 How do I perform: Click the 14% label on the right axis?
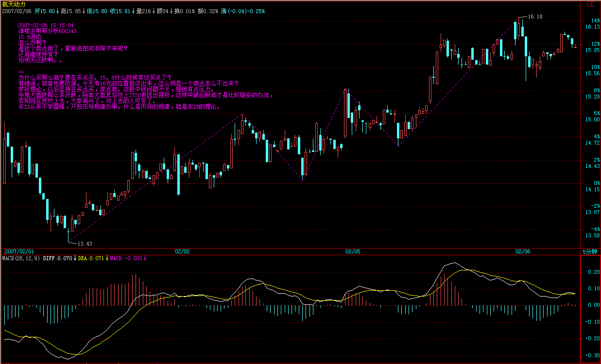click(x=596, y=20)
